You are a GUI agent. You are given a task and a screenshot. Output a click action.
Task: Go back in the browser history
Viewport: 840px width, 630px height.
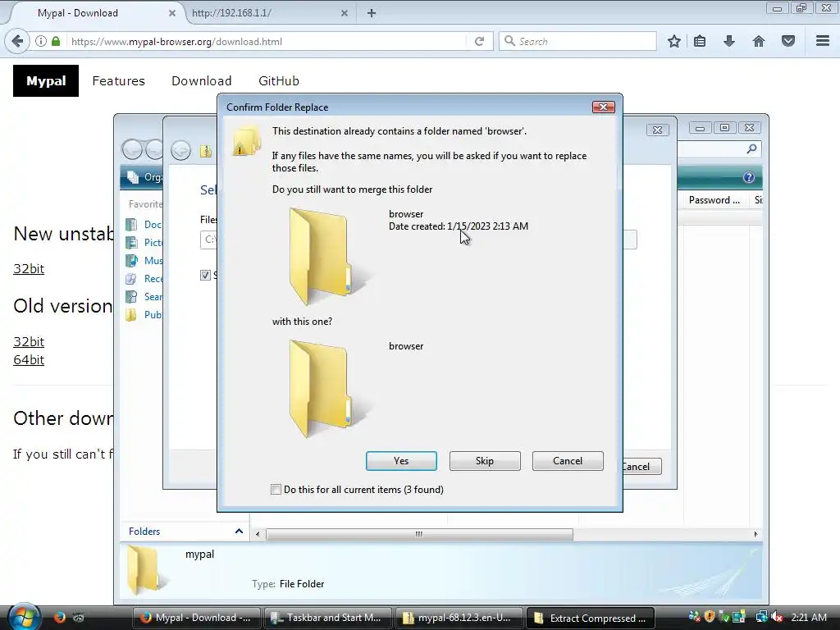[x=17, y=41]
